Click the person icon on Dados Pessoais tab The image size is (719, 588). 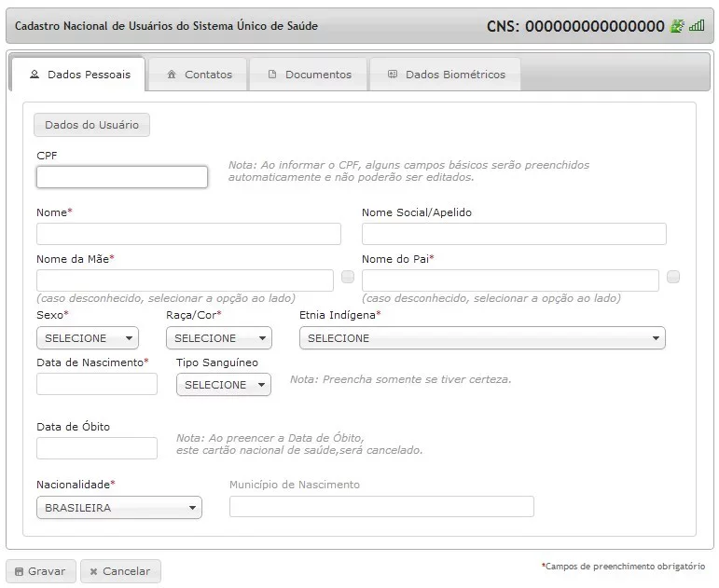[35, 75]
